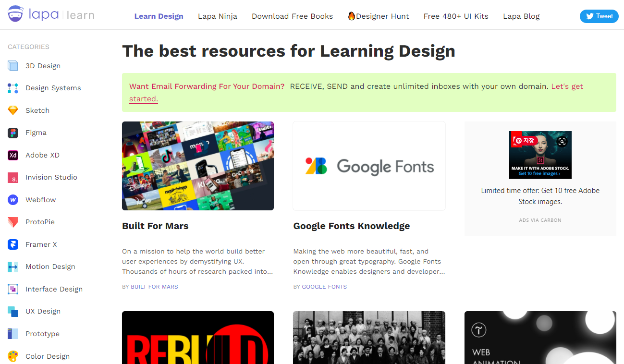Screen dimensions: 624x364
Task: Select the UX Design category label
Action: (x=43, y=311)
